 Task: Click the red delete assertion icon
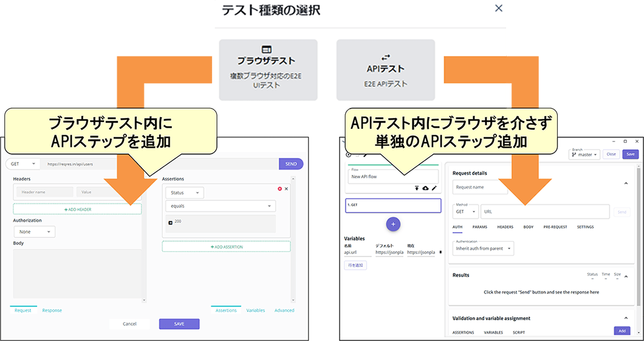pyautogui.click(x=279, y=189)
